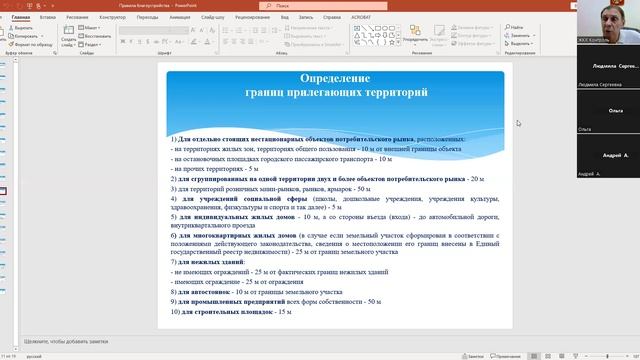The height and width of the screenshot is (360, 640).
Task: Open the Выделить select dropdown
Action: coord(519,43)
